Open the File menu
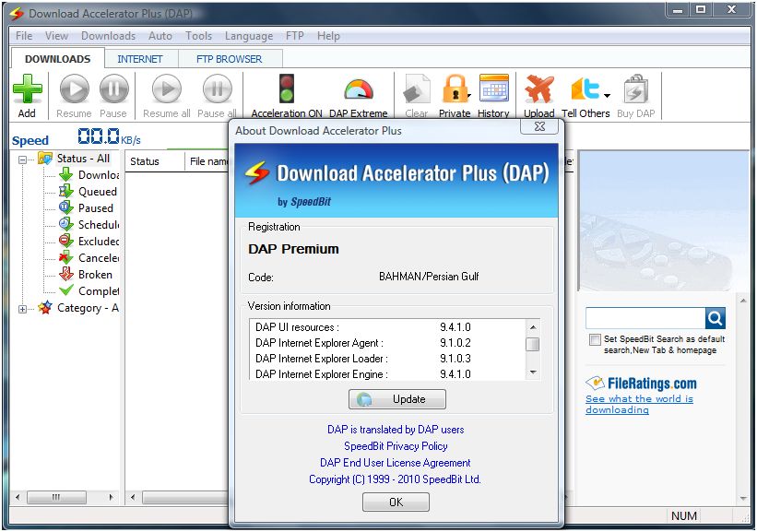This screenshot has height=532, width=757. 24,36
